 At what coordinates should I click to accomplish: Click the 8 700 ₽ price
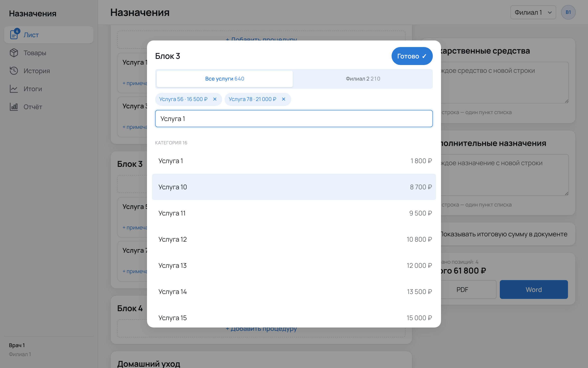pyautogui.click(x=421, y=187)
